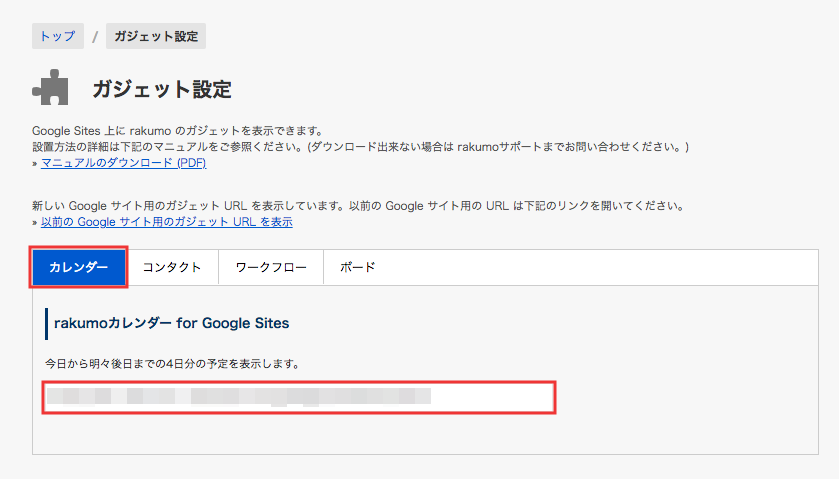This screenshot has height=479, width=839.
Task: Click the text 今日から明々後日までの4日分の予定を表示します。
Action: point(173,364)
